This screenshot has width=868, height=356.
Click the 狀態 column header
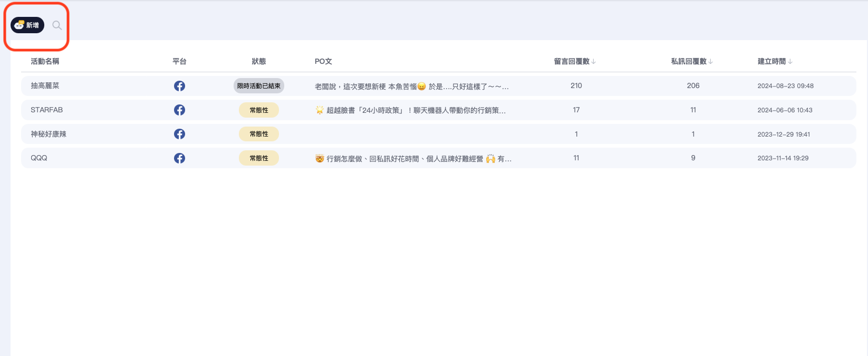[259, 62]
